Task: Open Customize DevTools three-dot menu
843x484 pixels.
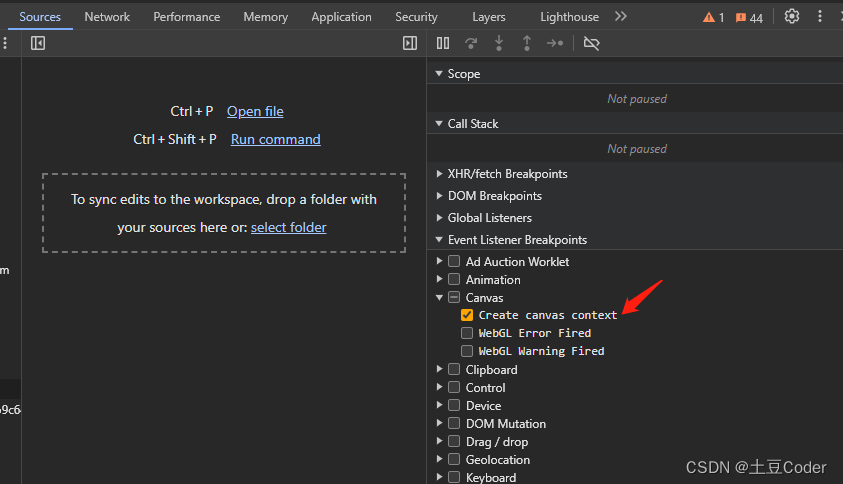Action: pos(819,17)
